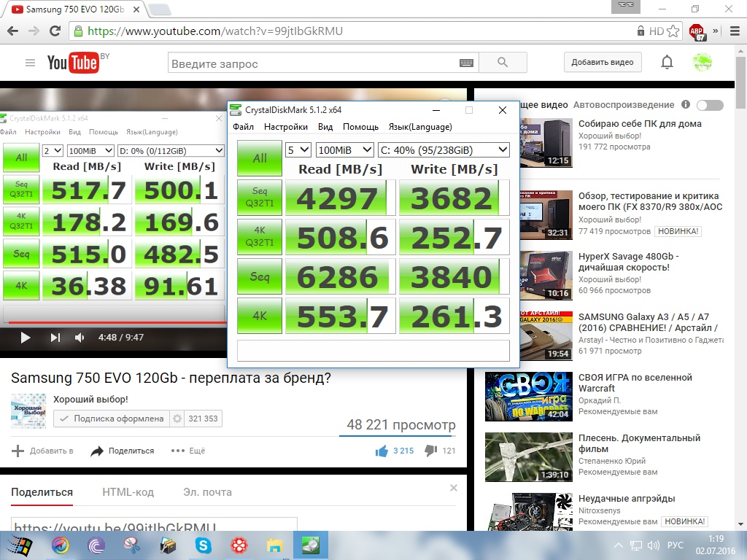Image resolution: width=747 pixels, height=560 pixels.
Task: Play the video
Action: [26, 338]
